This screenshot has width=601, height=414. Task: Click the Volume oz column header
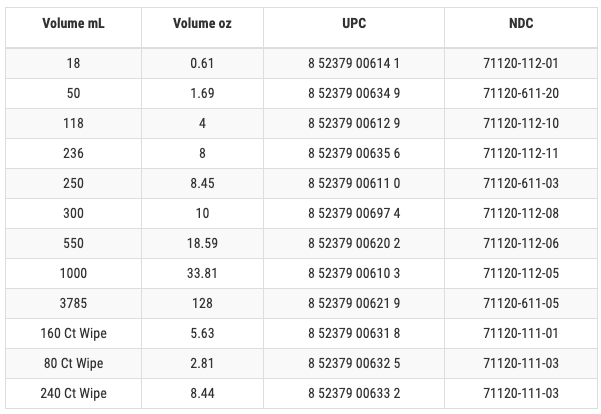pyautogui.click(x=202, y=23)
